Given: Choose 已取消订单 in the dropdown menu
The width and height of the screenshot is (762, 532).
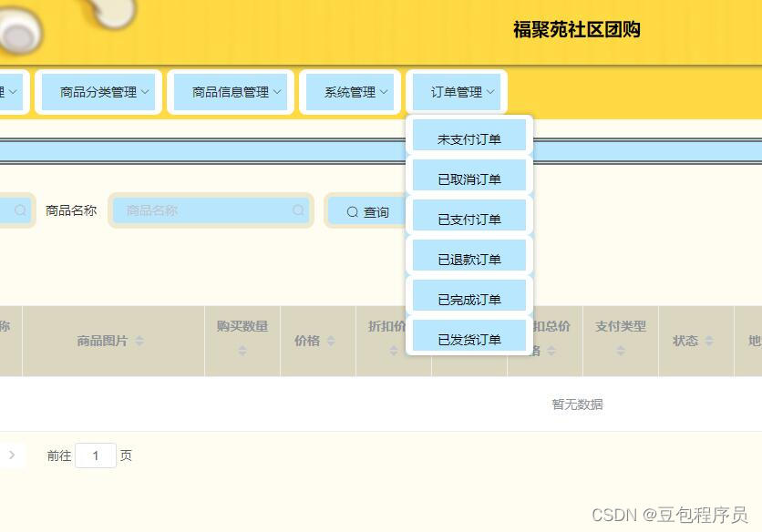Looking at the screenshot, I should 469,175.
